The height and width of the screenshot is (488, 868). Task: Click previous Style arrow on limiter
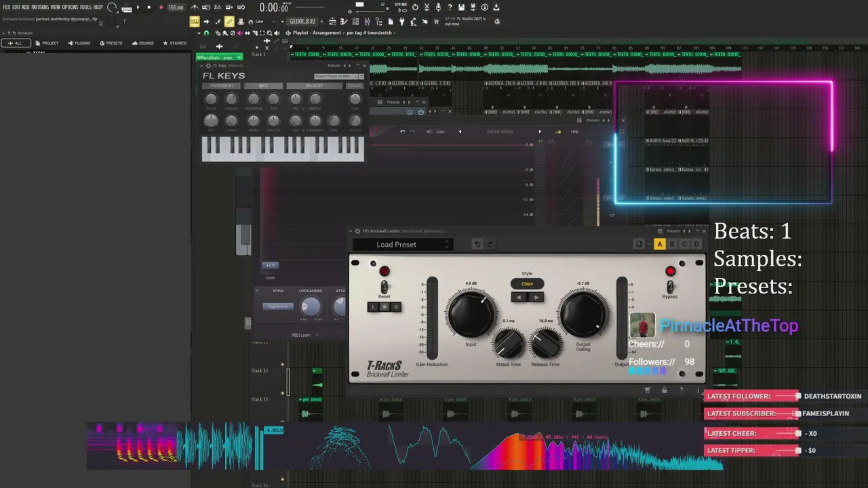[519, 297]
